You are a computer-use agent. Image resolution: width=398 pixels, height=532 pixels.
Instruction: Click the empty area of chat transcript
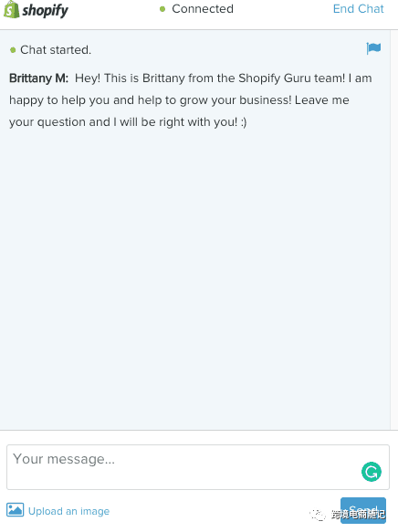coord(194,278)
